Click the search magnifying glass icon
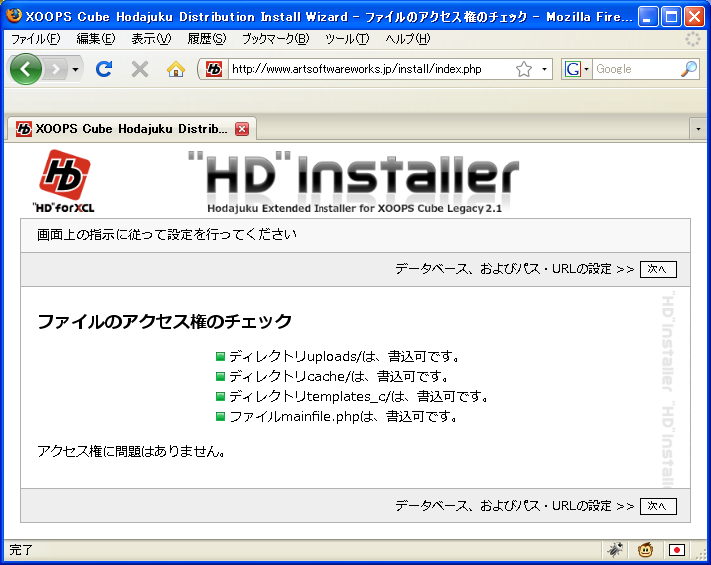The width and height of the screenshot is (711, 565). pos(688,69)
